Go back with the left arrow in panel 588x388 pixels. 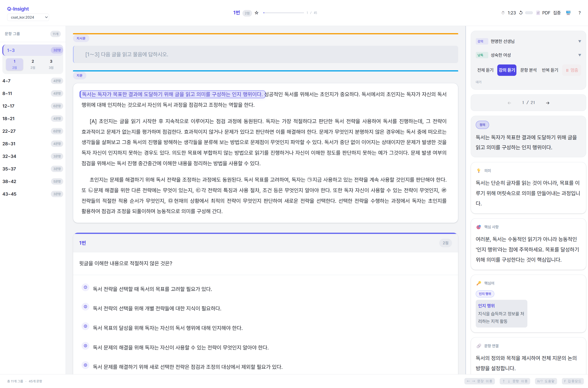pyautogui.click(x=509, y=103)
